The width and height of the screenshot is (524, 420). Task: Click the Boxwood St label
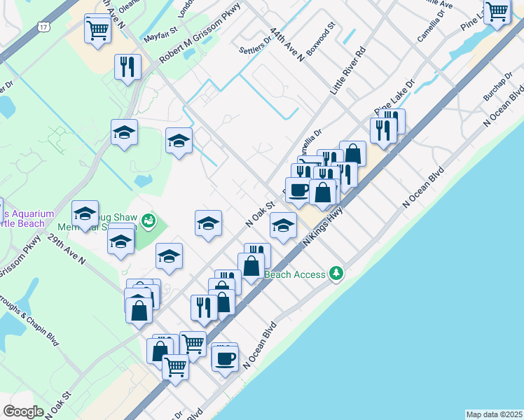tap(320, 39)
